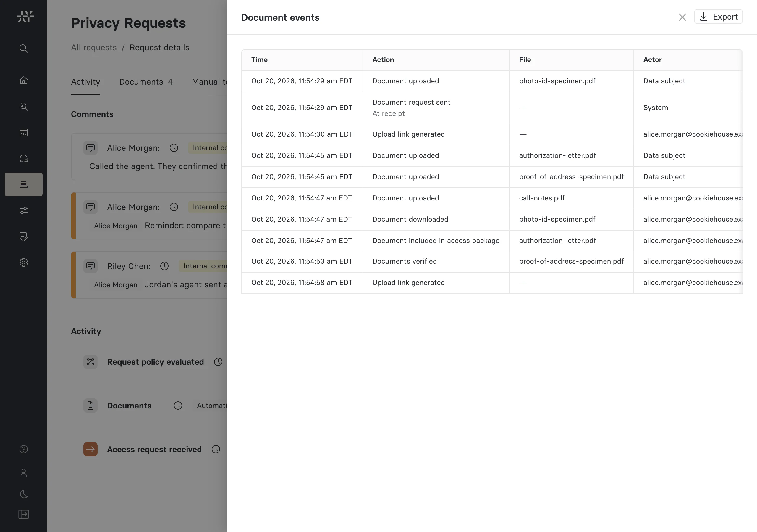This screenshot has height=532, width=757.
Task: Click clock icon next to Access request received
Action: (216, 449)
